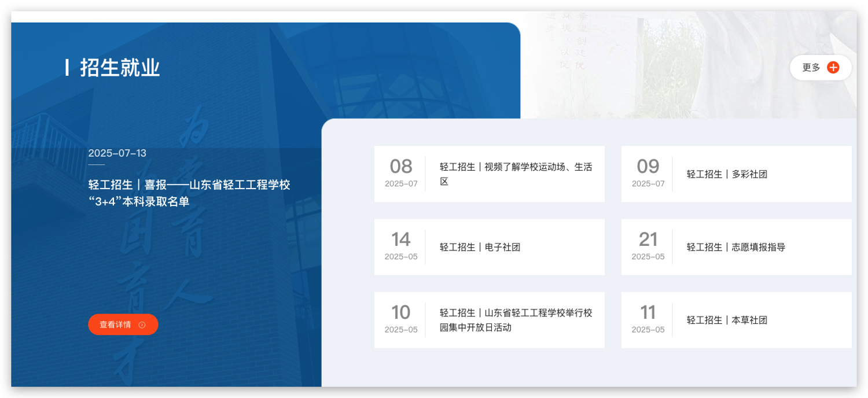
Task: Click the 2025-07-13 featured date
Action: pyautogui.click(x=117, y=153)
